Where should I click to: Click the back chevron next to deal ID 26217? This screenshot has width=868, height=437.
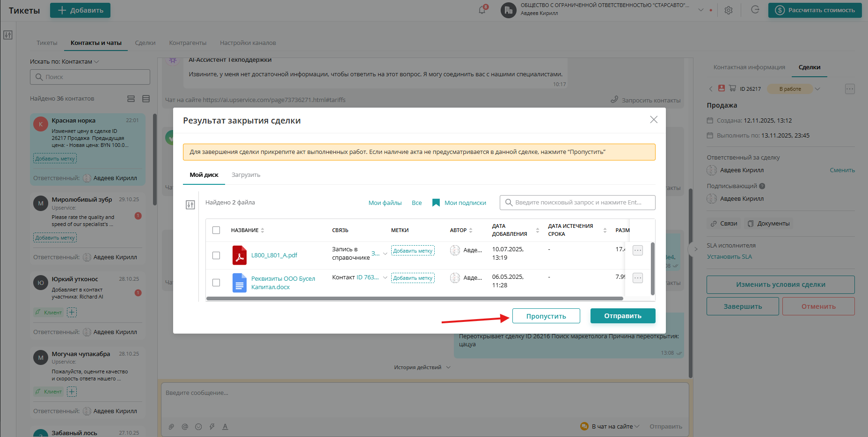point(711,89)
